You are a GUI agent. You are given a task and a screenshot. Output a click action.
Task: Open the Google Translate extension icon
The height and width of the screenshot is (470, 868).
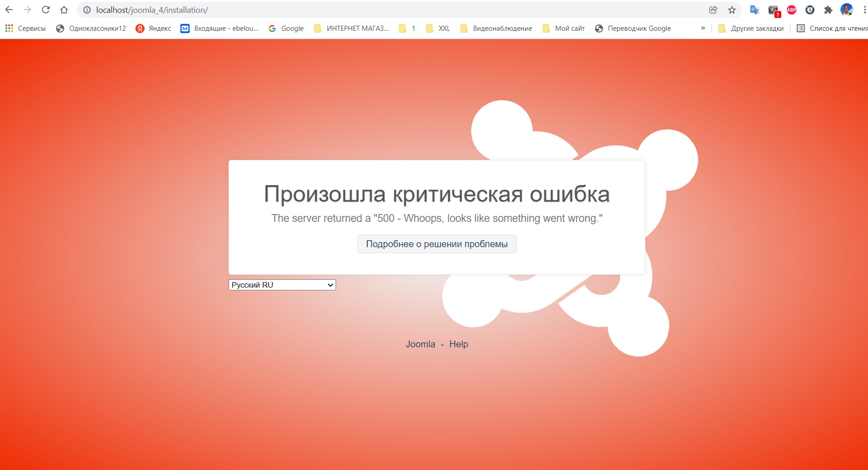[x=754, y=10]
